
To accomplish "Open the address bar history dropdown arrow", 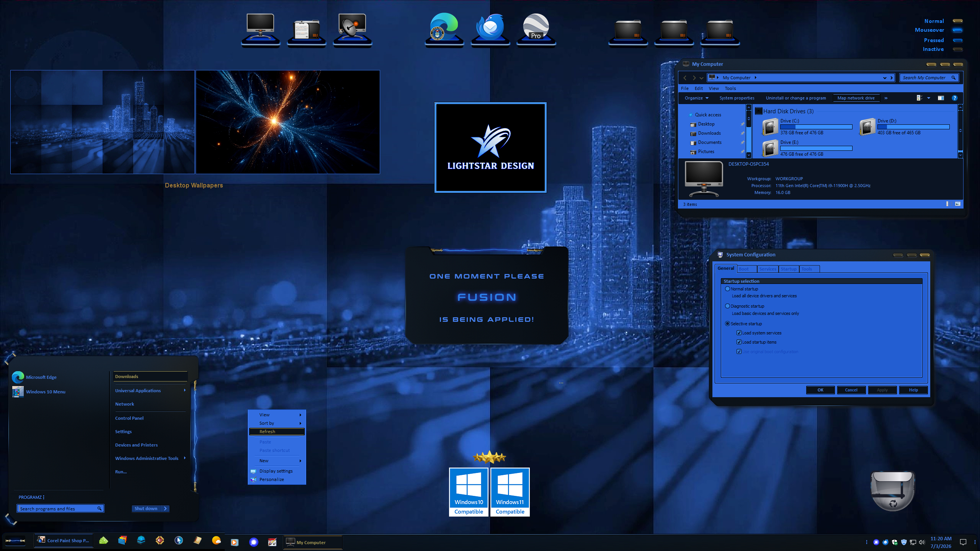I will pos(885,78).
